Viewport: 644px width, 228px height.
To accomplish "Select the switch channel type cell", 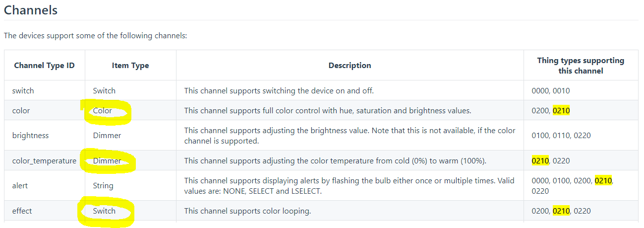I will (23, 91).
